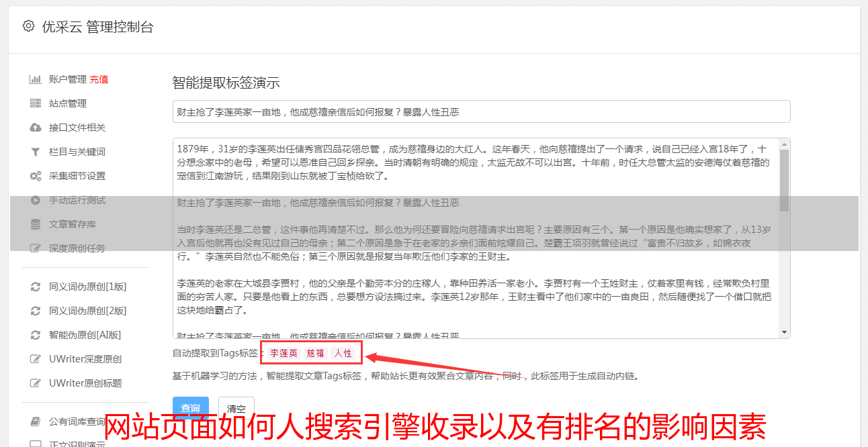This screenshot has width=868, height=447.
Task: Click the 清空 clear button
Action: (x=236, y=408)
